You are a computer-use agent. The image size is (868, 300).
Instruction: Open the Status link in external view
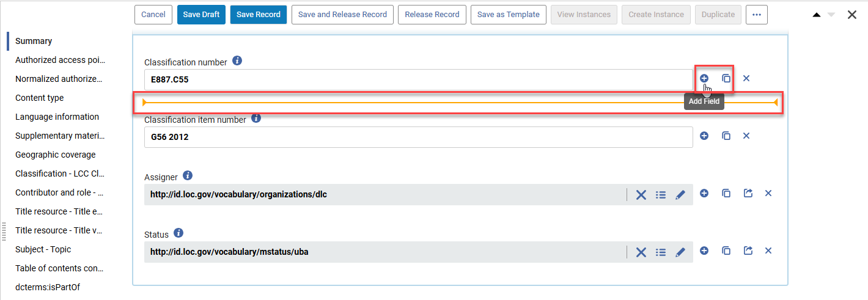click(748, 251)
